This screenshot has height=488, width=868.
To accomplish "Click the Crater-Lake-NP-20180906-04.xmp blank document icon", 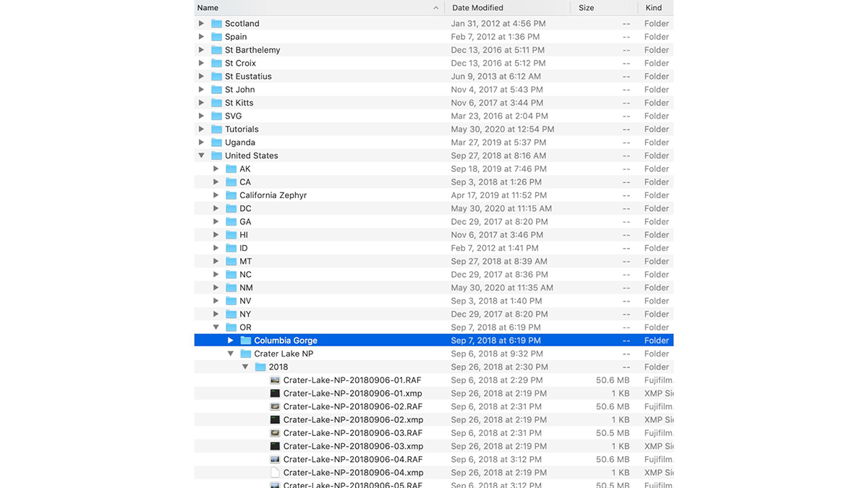I will [275, 473].
